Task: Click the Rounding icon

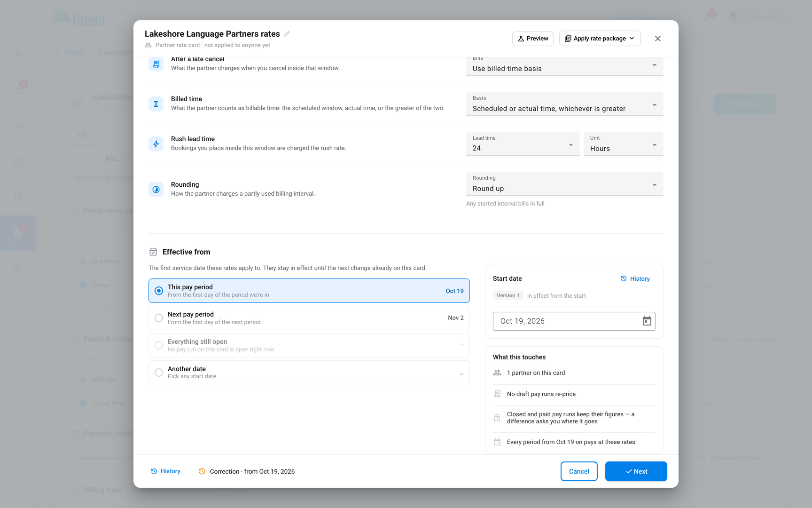Action: click(x=156, y=190)
